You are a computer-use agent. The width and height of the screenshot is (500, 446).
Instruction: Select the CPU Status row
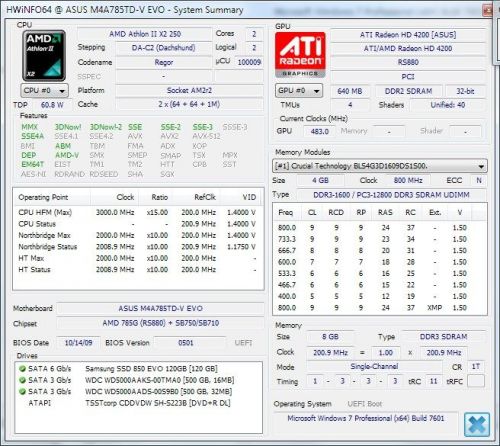[138, 224]
